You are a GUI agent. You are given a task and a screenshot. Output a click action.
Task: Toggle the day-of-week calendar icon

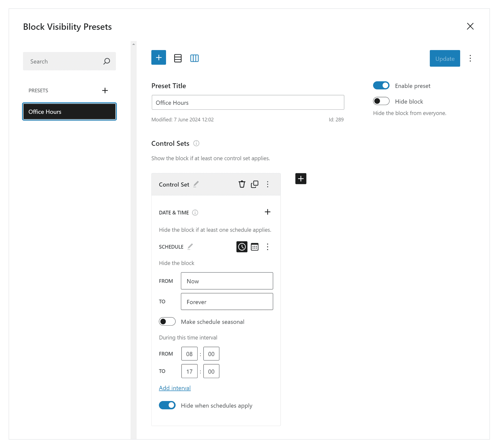[255, 247]
